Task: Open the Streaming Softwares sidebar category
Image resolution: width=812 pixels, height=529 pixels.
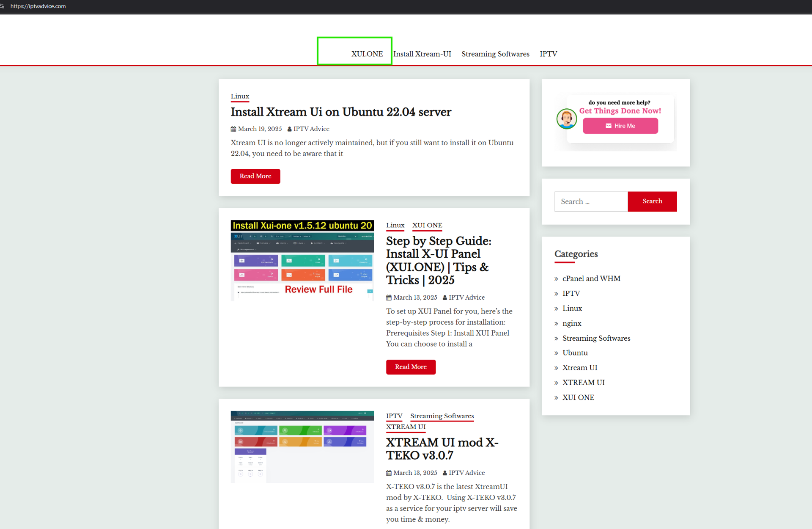Action: [x=596, y=338]
